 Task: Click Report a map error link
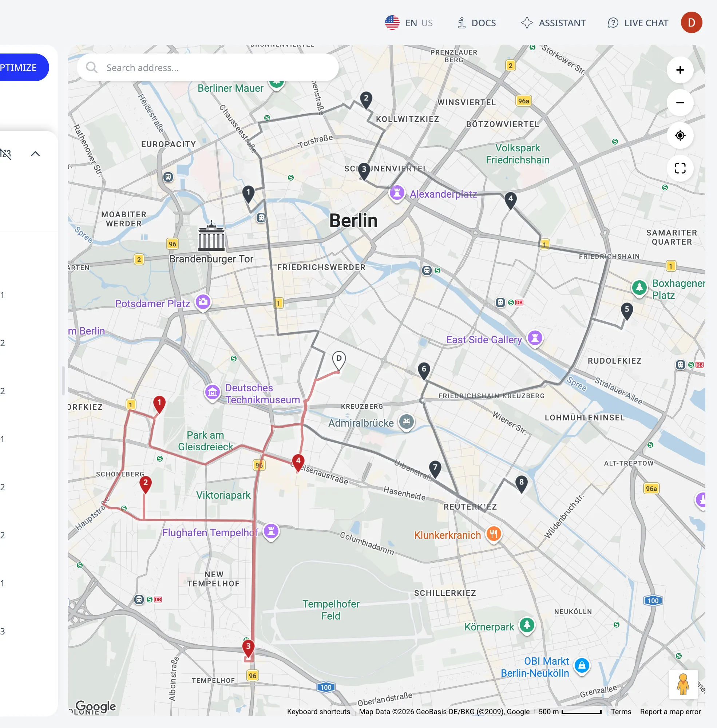click(x=670, y=711)
